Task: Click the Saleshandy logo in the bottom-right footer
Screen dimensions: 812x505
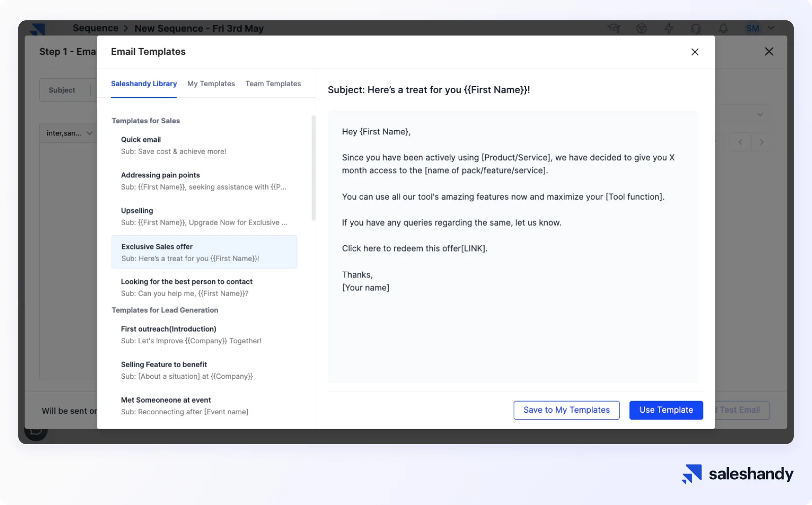Action: 737,474
